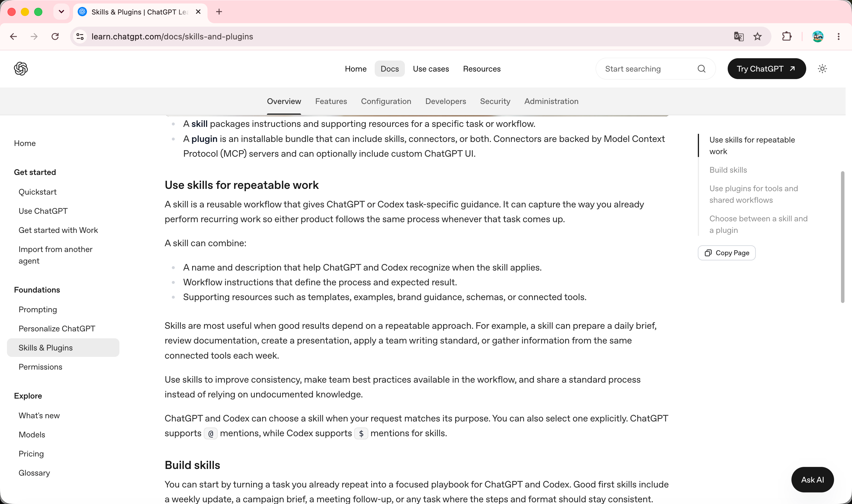Open the Chrome profile avatar

click(818, 36)
